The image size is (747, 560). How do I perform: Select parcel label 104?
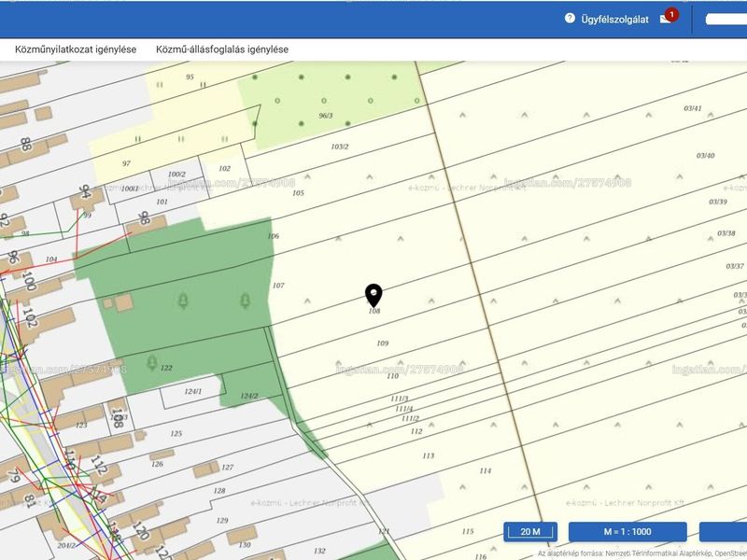pyautogui.click(x=51, y=259)
